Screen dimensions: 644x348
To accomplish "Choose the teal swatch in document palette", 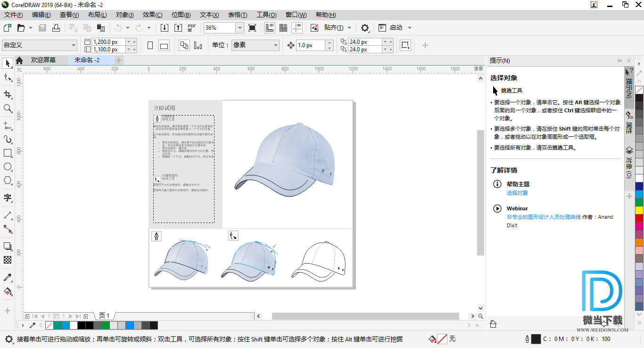I will (58, 325).
